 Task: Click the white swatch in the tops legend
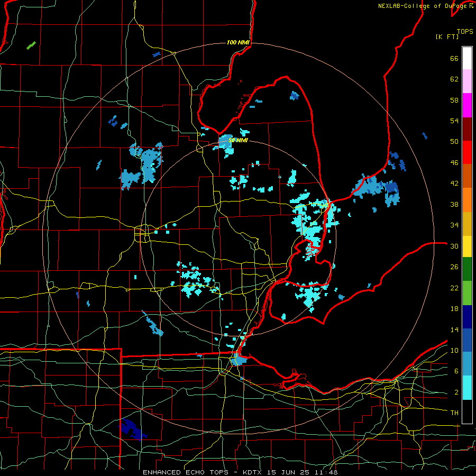click(x=467, y=58)
